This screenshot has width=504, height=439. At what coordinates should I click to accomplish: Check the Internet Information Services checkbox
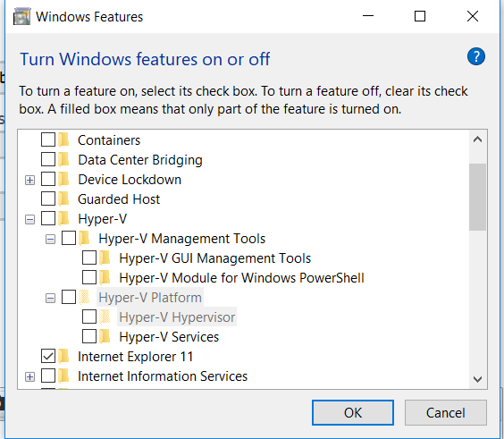tap(48, 376)
